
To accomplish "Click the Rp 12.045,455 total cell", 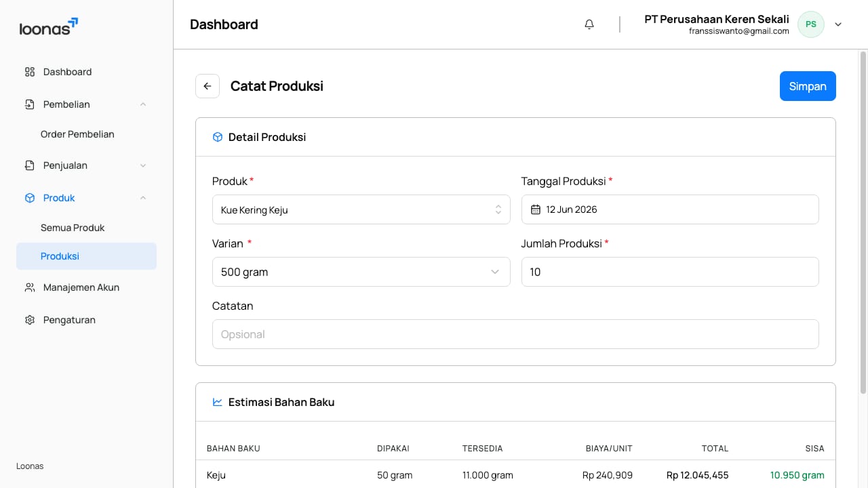I will [x=698, y=475].
